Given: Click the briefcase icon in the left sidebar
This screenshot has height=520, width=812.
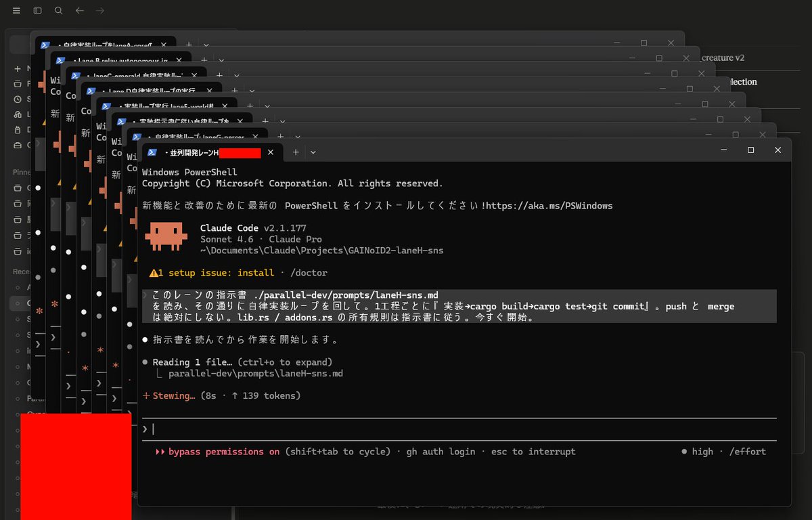Looking at the screenshot, I should 17,145.
